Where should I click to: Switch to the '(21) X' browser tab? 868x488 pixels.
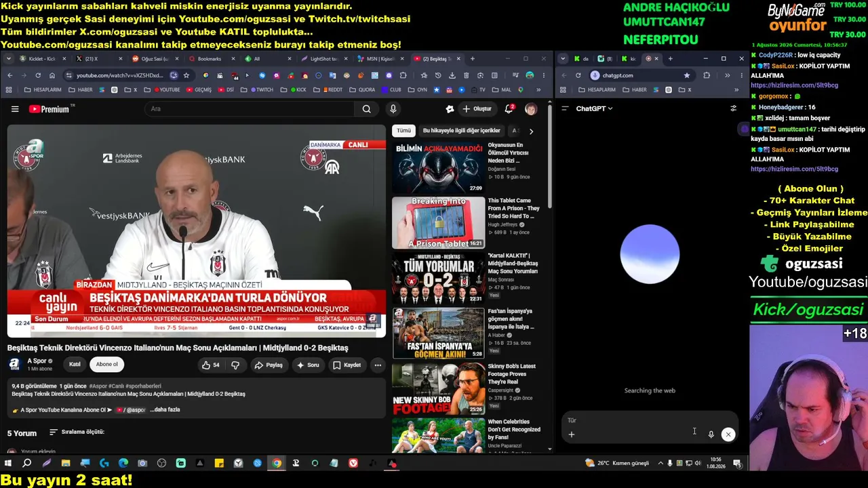coord(98,59)
